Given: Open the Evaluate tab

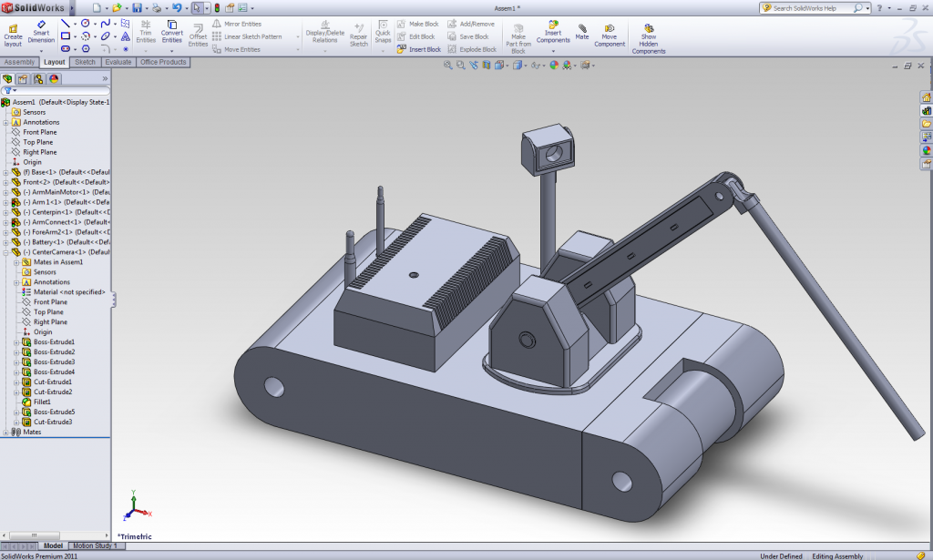Looking at the screenshot, I should [x=118, y=62].
